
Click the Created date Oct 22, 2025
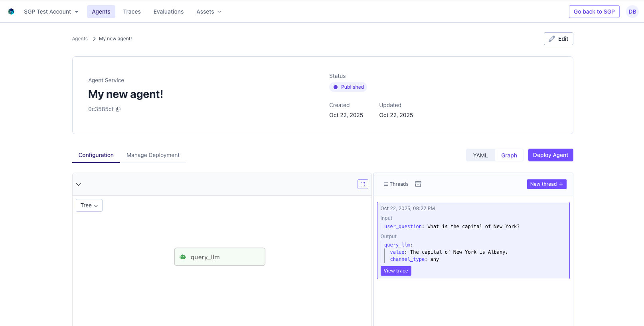pyautogui.click(x=346, y=115)
